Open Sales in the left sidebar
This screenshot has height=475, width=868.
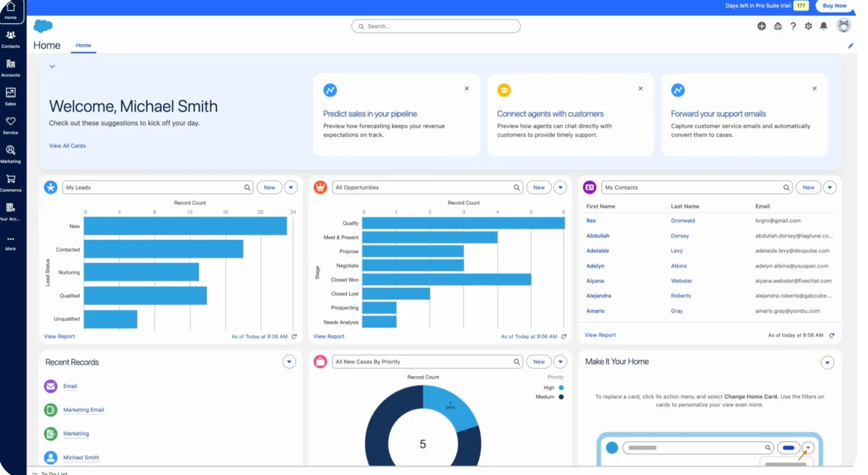click(11, 97)
